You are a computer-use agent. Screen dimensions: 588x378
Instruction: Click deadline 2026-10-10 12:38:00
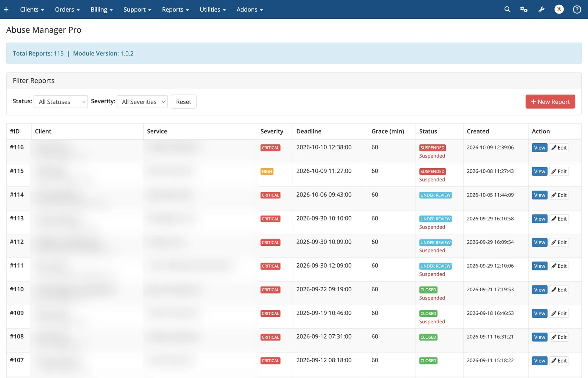click(x=324, y=147)
